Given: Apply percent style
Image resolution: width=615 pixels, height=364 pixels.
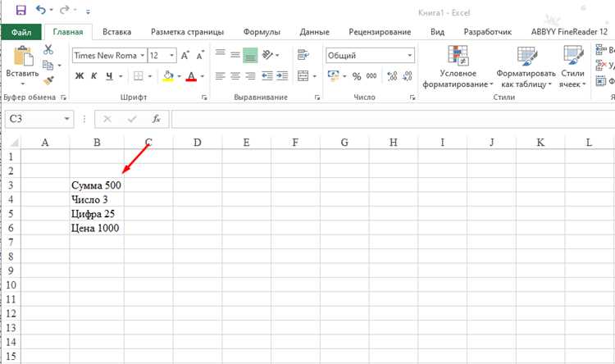Looking at the screenshot, I should click(x=356, y=76).
